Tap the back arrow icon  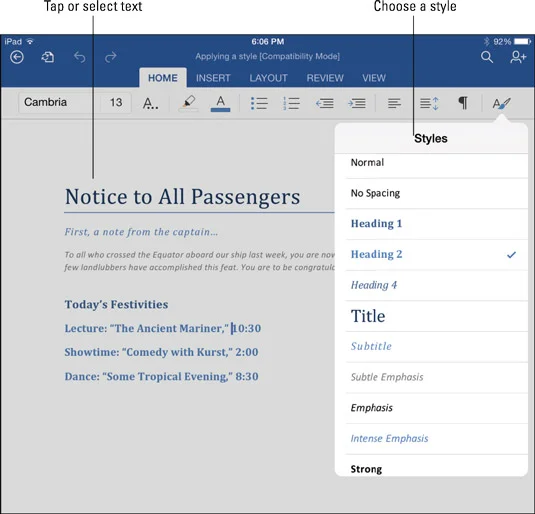[x=17, y=57]
